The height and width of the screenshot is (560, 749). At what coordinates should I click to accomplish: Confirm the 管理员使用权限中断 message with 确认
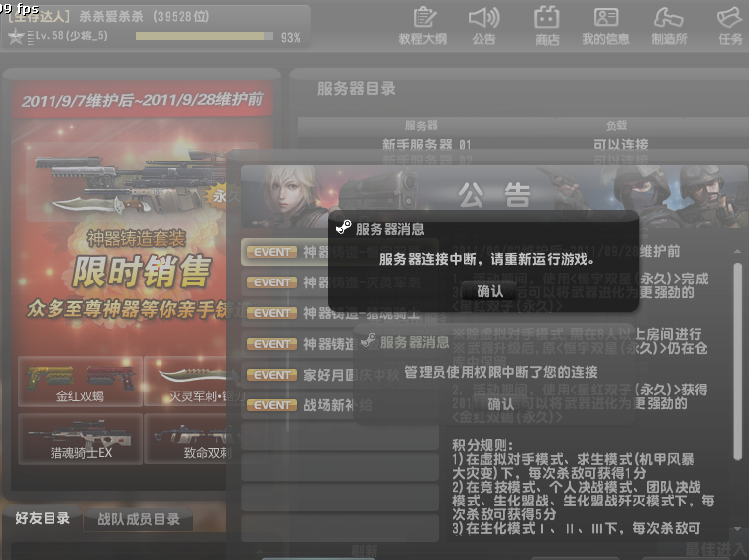click(x=501, y=404)
